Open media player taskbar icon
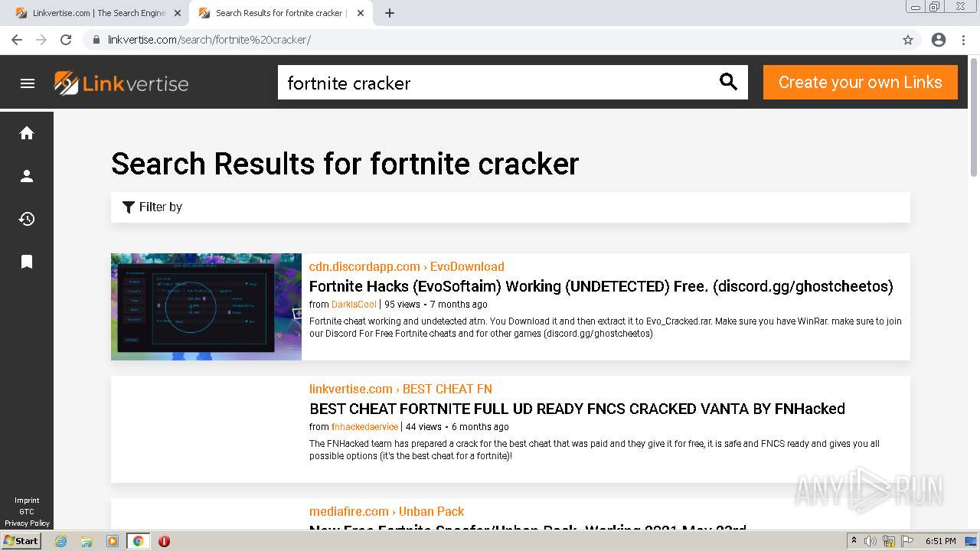Image resolution: width=980 pixels, height=551 pixels. [x=113, y=541]
